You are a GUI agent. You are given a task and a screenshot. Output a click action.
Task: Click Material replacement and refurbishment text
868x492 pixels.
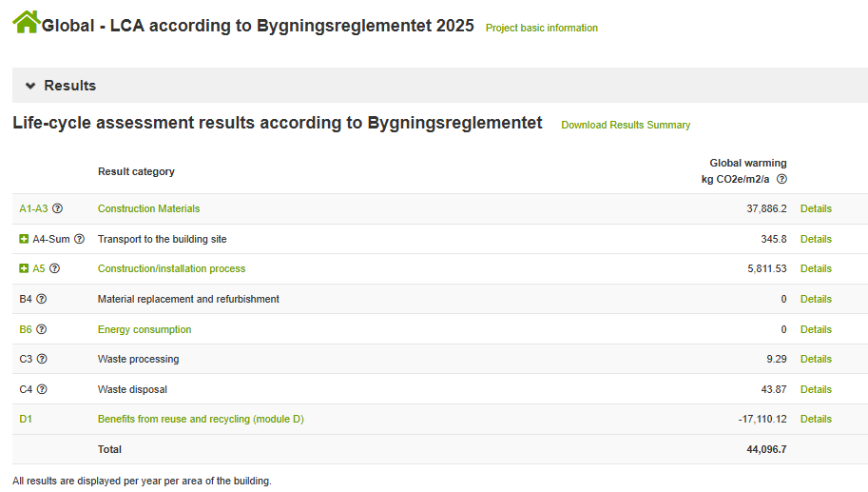click(188, 299)
